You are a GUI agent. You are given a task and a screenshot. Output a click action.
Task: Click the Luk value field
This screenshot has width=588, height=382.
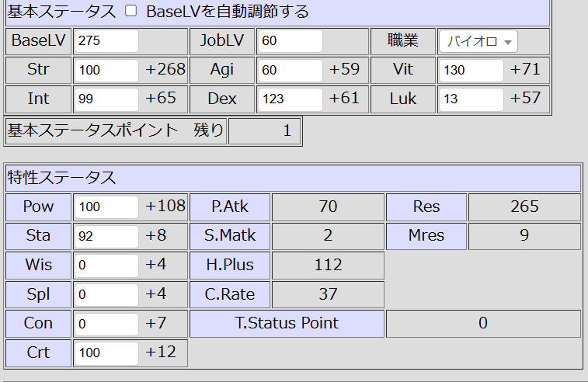tap(471, 99)
